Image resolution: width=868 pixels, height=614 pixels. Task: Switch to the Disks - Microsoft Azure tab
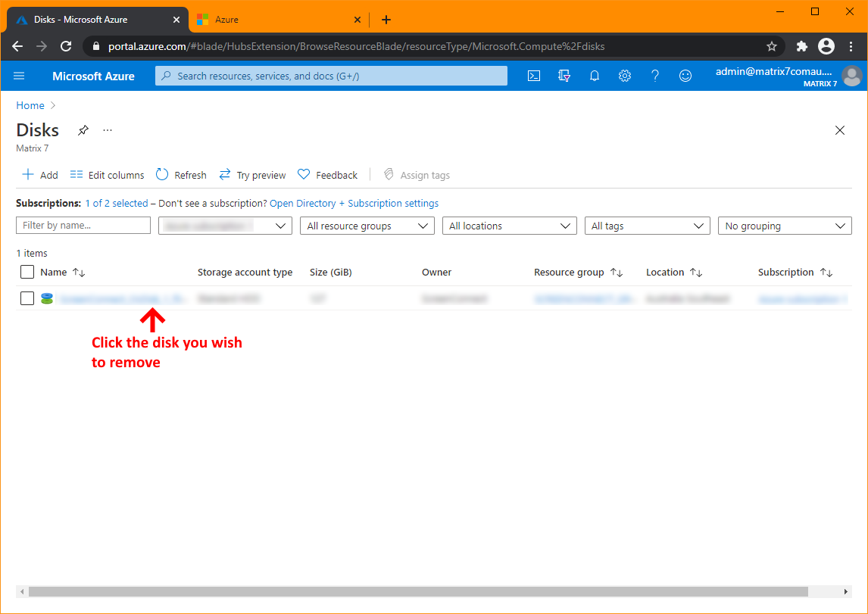point(98,20)
